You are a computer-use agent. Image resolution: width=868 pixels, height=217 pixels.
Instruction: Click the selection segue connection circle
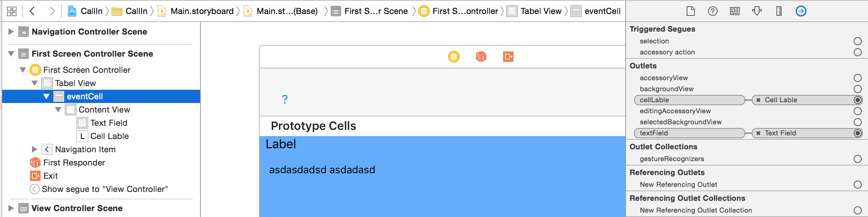click(857, 41)
